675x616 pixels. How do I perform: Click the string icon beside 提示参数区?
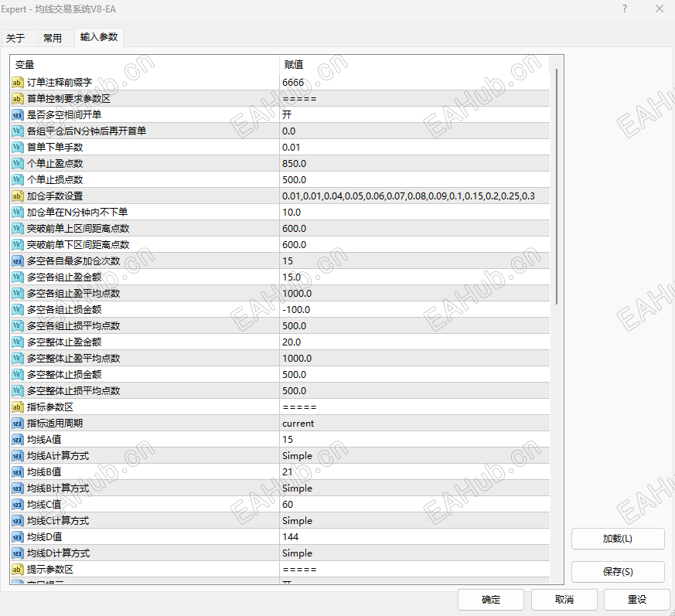click(x=17, y=570)
